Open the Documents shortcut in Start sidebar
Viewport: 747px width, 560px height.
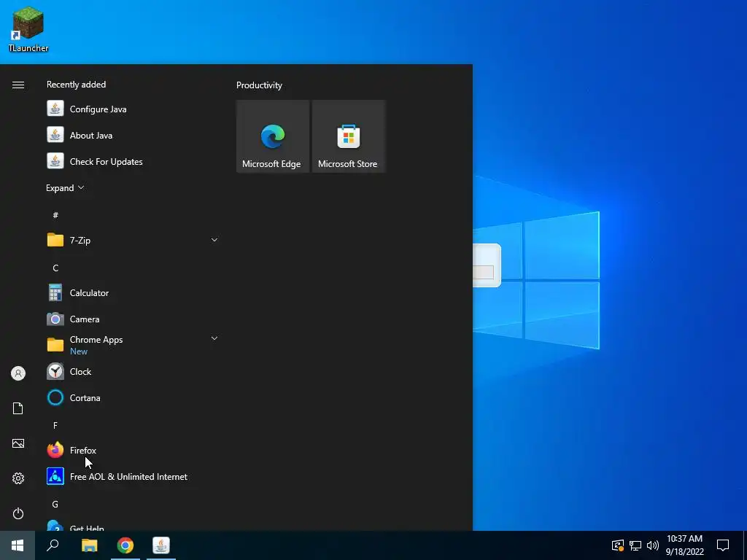(x=18, y=408)
